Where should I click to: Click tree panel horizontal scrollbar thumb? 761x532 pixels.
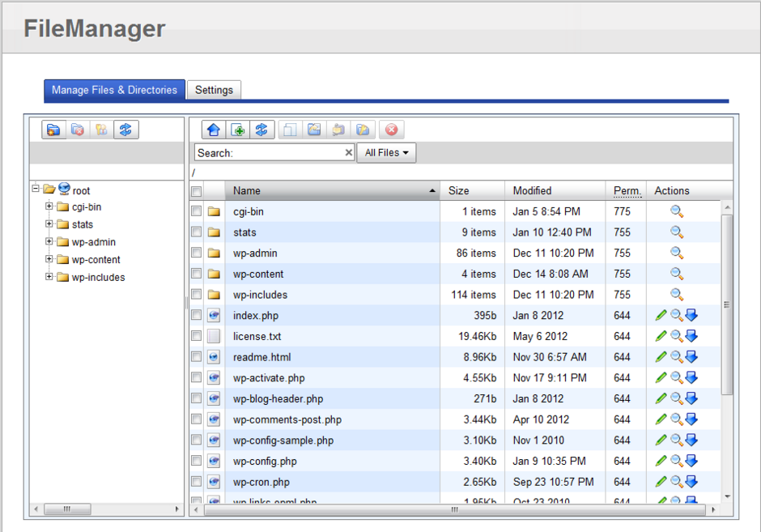coord(67,509)
